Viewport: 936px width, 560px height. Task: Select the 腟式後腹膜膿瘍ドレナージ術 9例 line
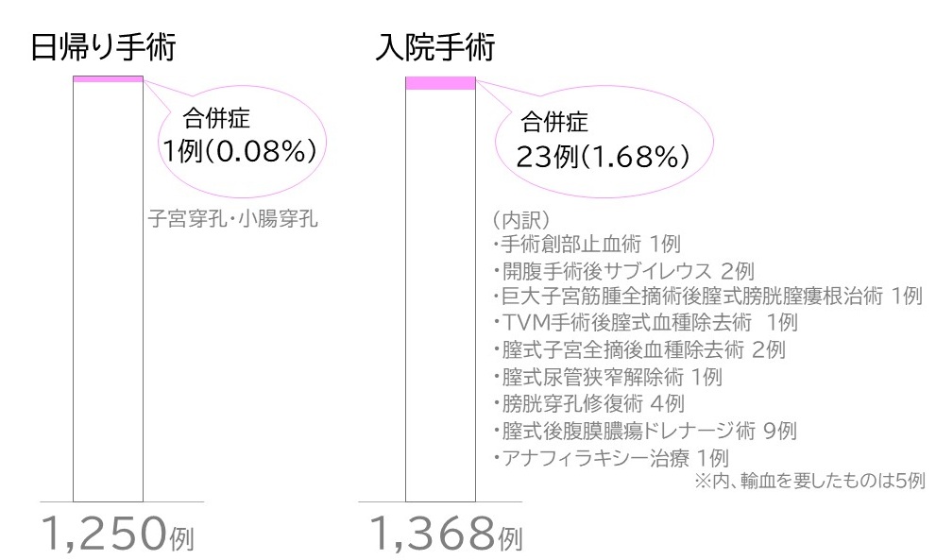[645, 431]
